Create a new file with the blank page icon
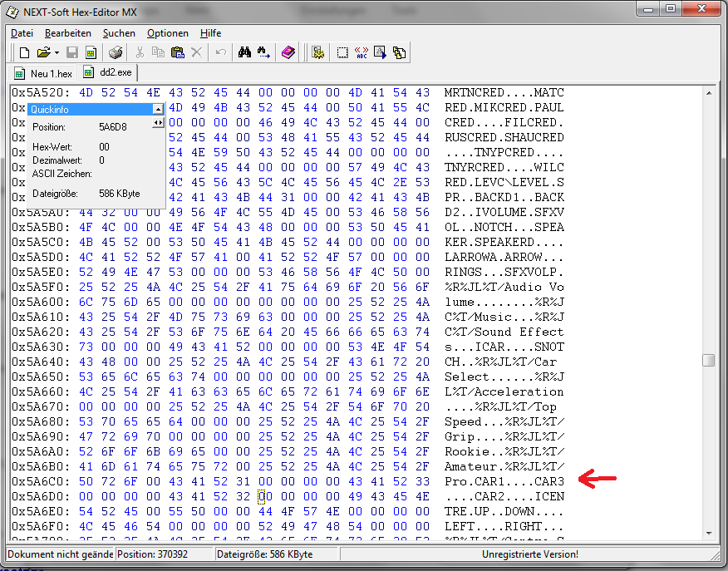The width and height of the screenshot is (728, 571). point(24,52)
